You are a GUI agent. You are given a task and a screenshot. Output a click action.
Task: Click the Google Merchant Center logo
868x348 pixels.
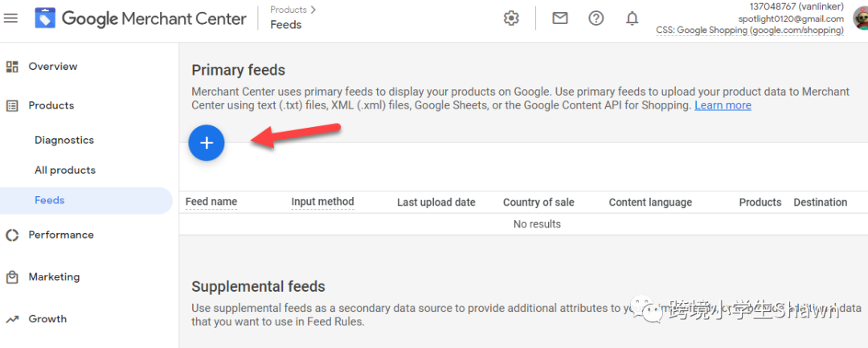(45, 18)
